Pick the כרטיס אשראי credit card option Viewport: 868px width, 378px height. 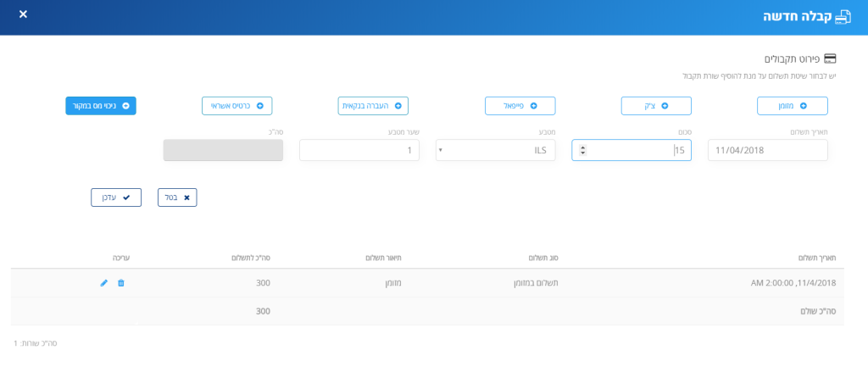click(236, 106)
